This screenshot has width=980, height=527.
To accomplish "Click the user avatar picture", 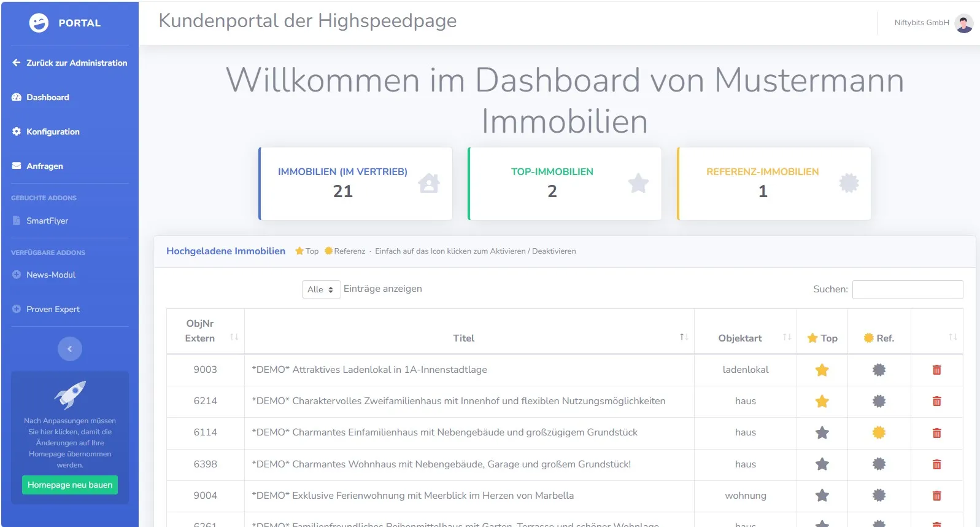I will tap(964, 23).
